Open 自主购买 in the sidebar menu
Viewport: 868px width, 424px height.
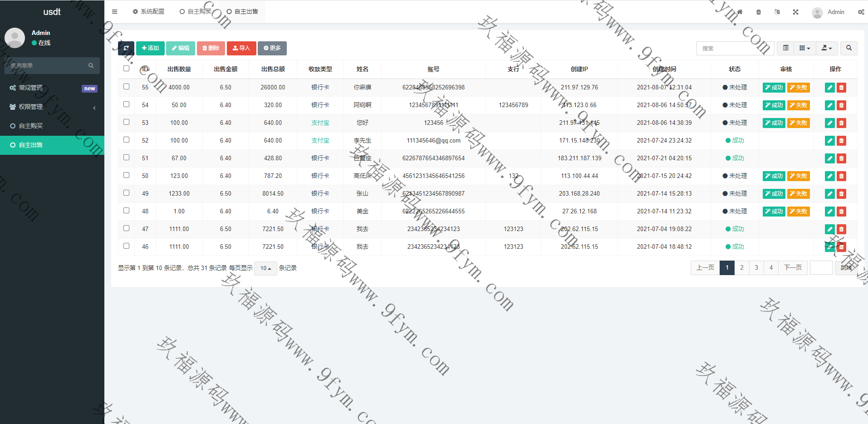(31, 126)
